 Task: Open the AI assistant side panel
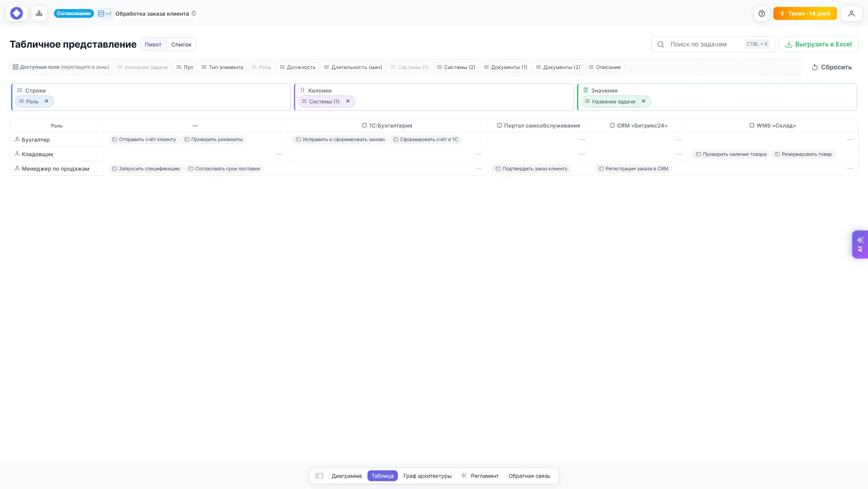point(860,244)
